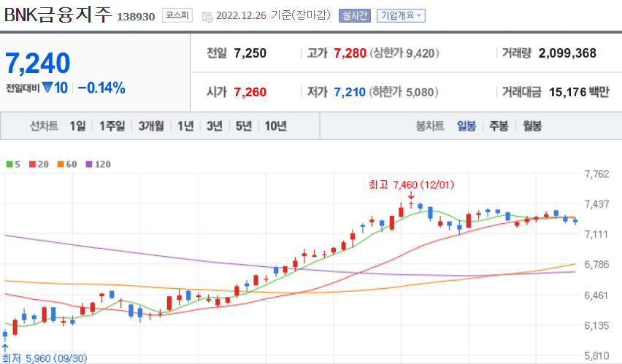Click the 거래대금 value 15,176 백만

(579, 92)
